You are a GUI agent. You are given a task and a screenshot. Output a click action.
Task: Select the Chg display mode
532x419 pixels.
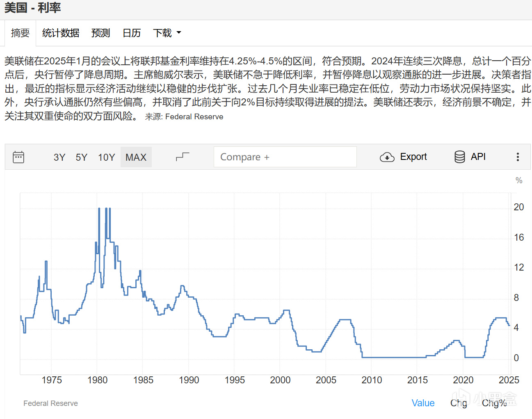pyautogui.click(x=459, y=403)
